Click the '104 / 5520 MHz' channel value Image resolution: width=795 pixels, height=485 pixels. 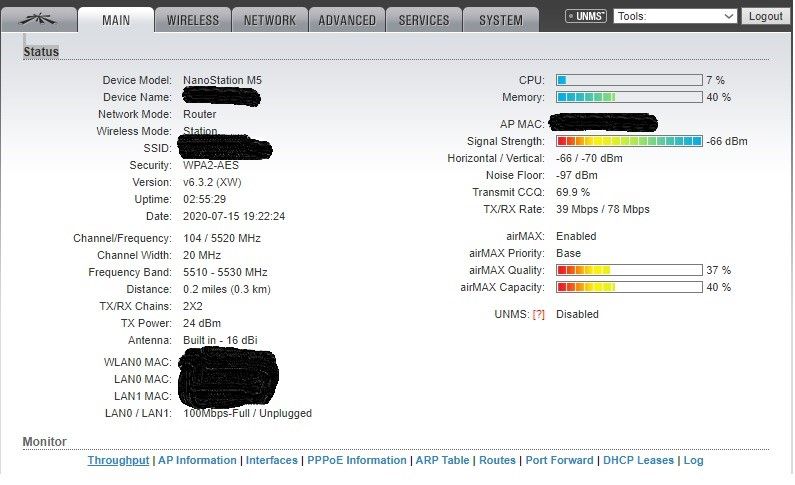(222, 238)
